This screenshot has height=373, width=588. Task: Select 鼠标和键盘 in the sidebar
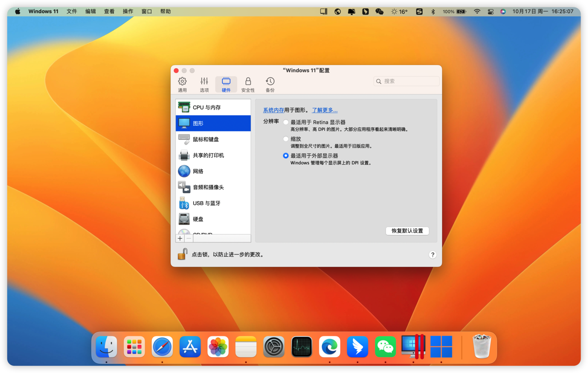213,139
